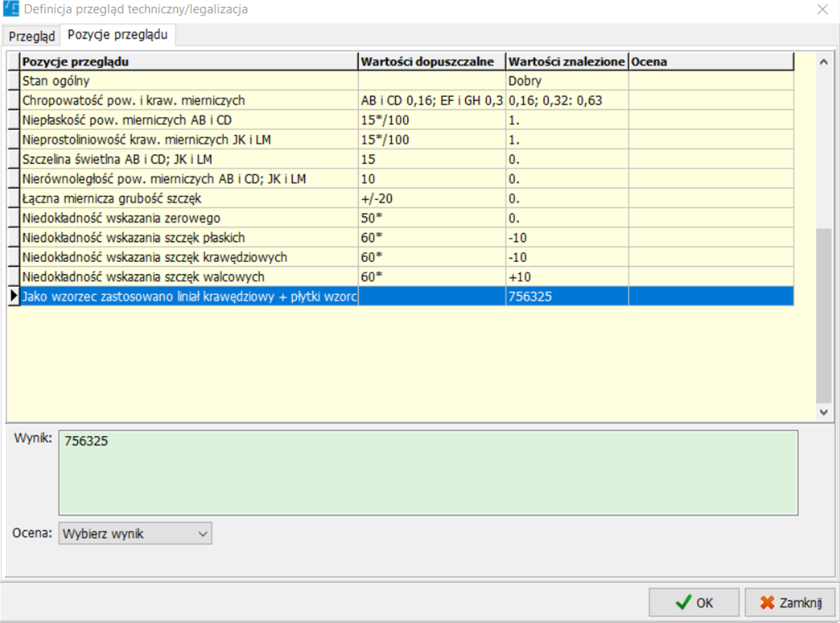This screenshot has height=623, width=840.
Task: Click inside the Wynik text field
Action: click(x=428, y=473)
